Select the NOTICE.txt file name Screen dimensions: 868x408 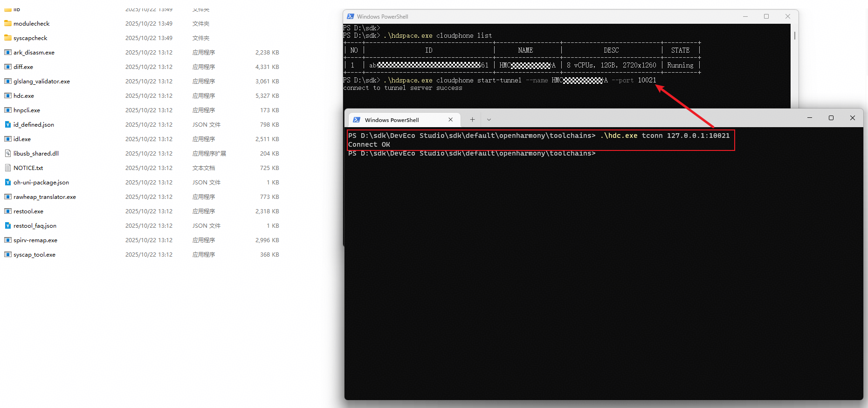28,168
